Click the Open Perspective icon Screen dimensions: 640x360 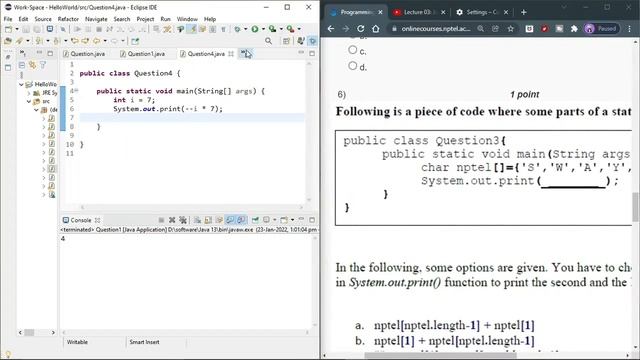click(286, 41)
